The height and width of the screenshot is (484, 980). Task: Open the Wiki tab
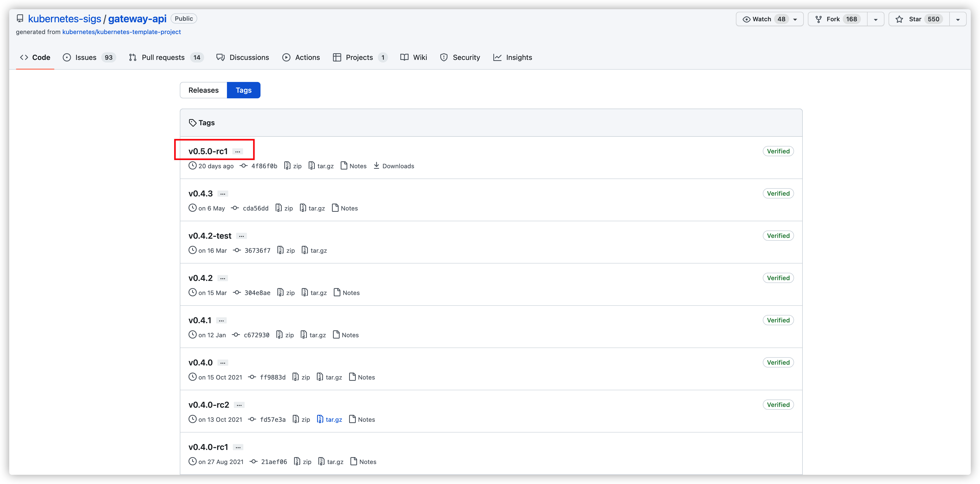click(413, 57)
